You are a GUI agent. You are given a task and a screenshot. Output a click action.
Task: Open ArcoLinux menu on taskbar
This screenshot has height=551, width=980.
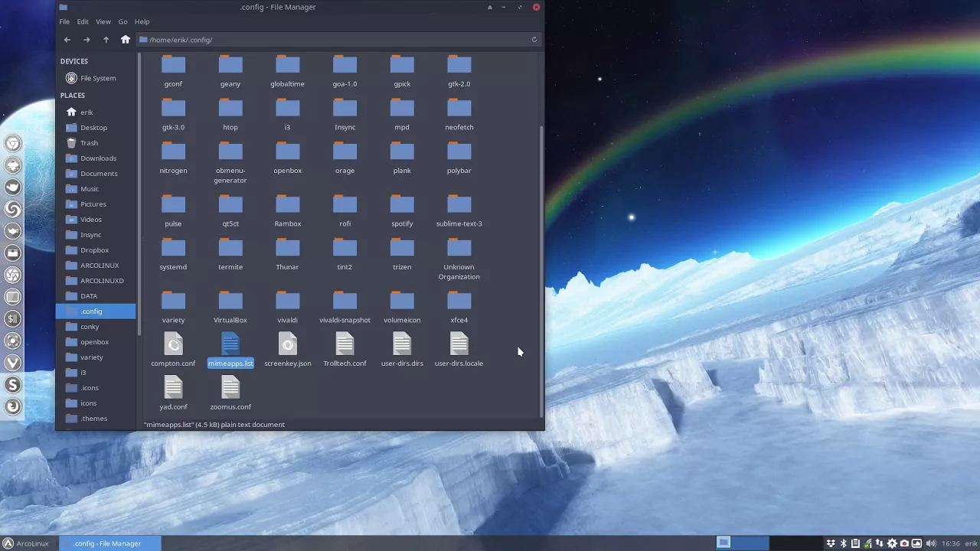pos(25,543)
